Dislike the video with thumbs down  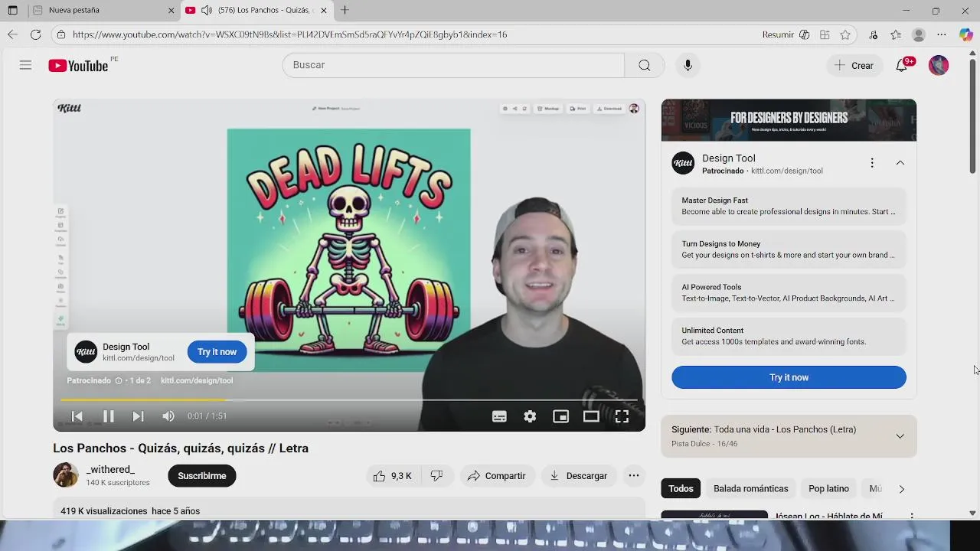[437, 476]
